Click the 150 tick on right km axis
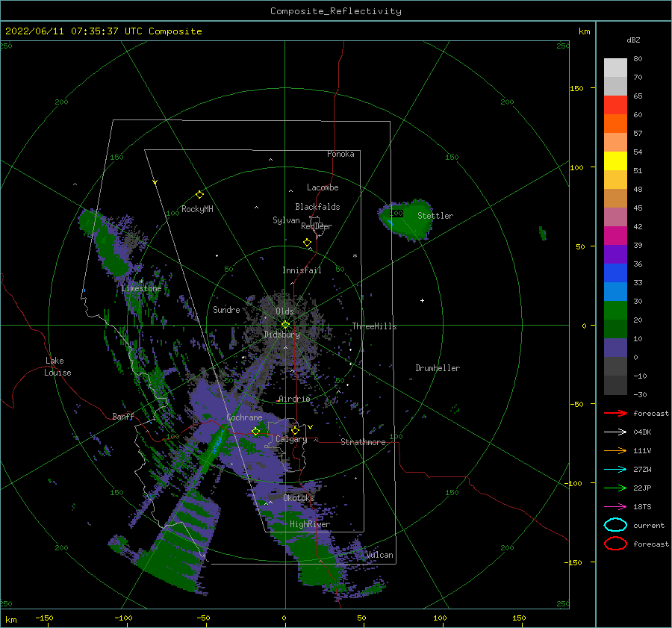 point(576,88)
